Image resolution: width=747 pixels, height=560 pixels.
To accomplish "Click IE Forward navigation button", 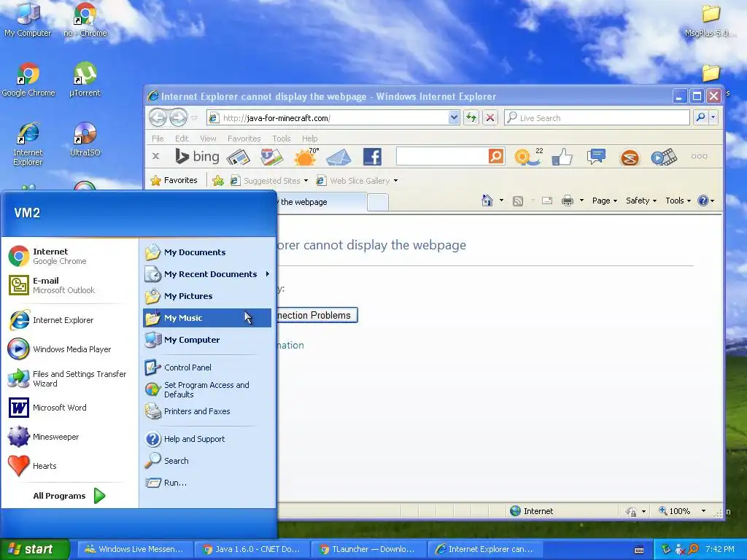I will pos(178,117).
